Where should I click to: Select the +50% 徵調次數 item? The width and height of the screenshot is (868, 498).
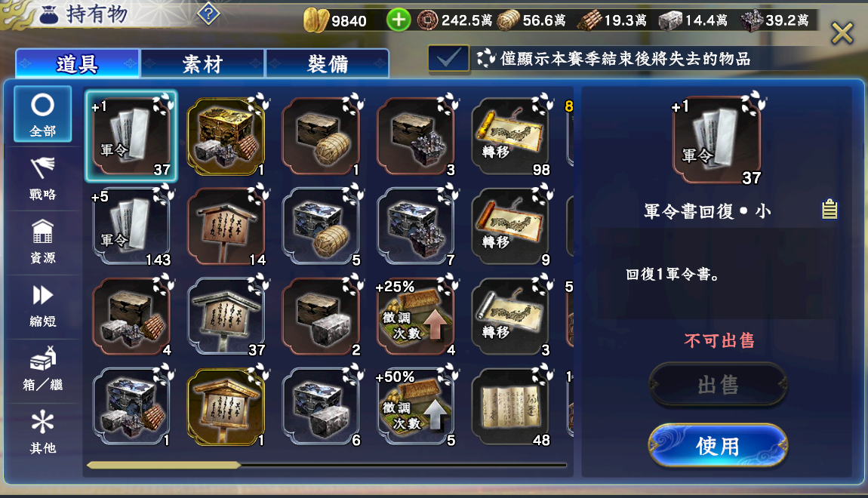click(x=417, y=407)
